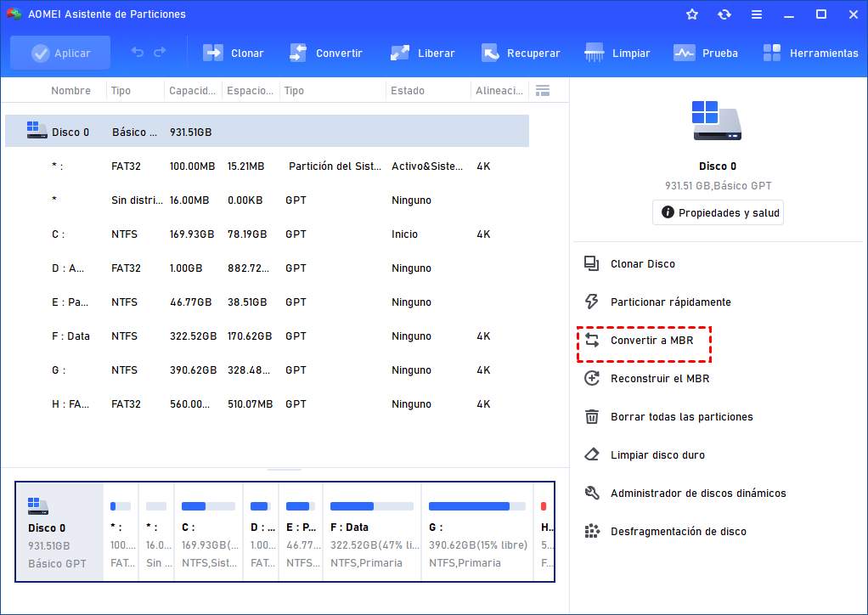Select the H: FAT32 partition row

pyautogui.click(x=267, y=404)
